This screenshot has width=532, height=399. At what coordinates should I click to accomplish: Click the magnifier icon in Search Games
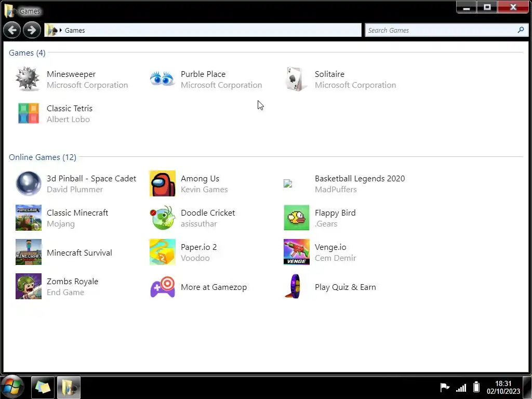click(521, 30)
